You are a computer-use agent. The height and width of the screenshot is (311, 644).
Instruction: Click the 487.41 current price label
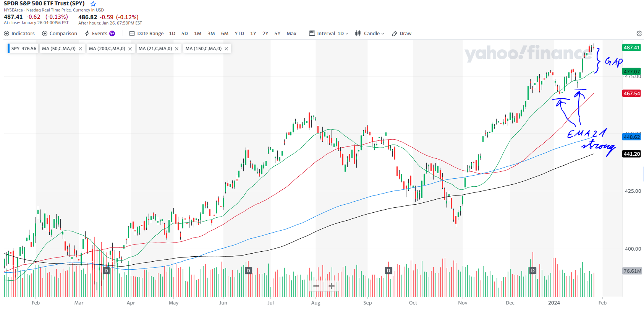point(632,47)
